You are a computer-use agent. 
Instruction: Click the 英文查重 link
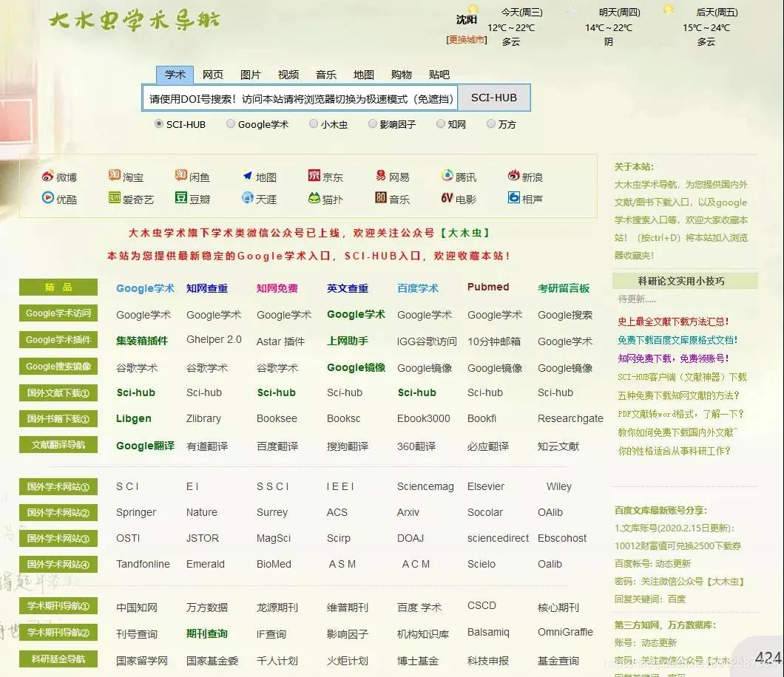tap(348, 288)
